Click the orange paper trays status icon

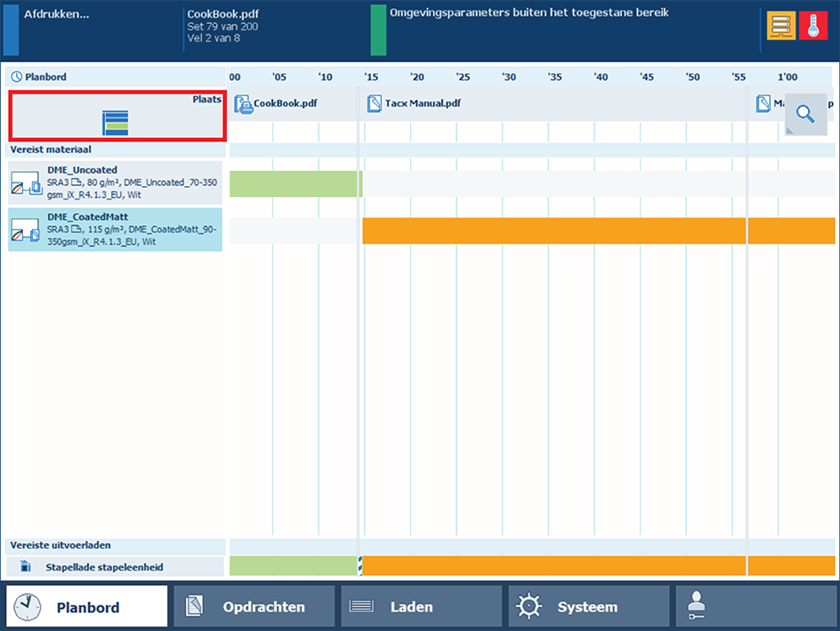click(x=781, y=25)
